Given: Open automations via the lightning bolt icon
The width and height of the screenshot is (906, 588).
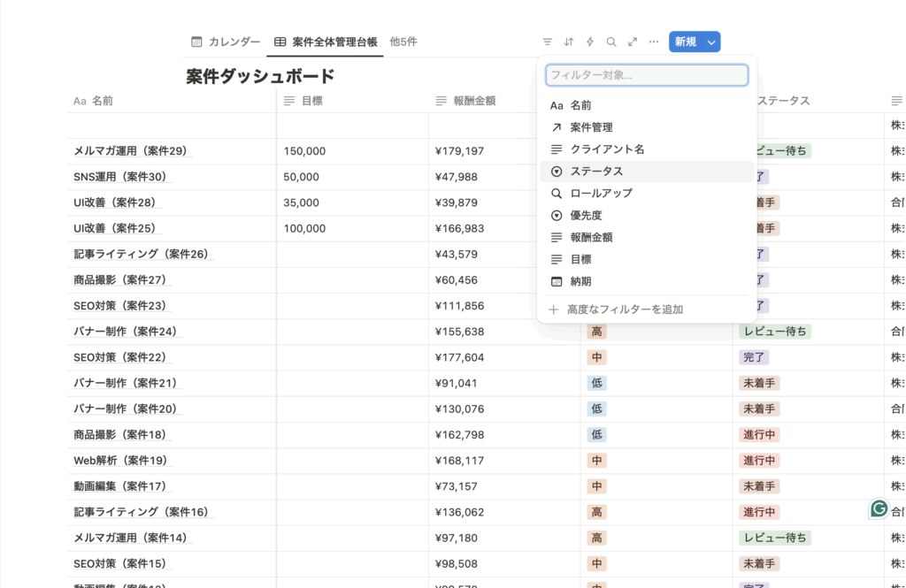Looking at the screenshot, I should pos(590,42).
